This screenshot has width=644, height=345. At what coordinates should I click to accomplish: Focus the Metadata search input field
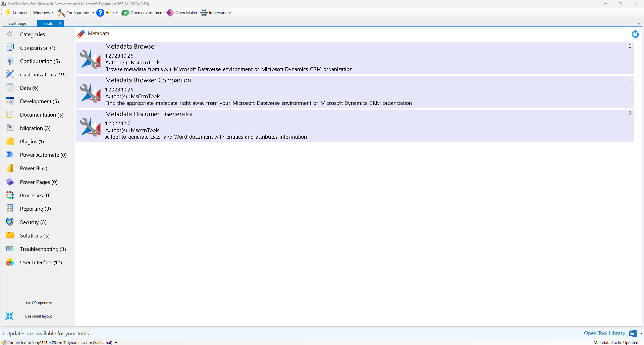pos(358,33)
